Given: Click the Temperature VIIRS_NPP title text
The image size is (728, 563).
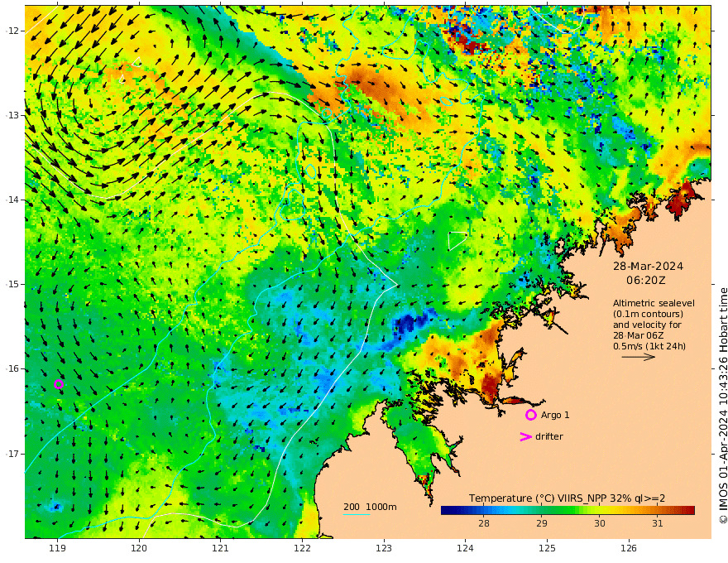Looking at the screenshot, I should [567, 498].
